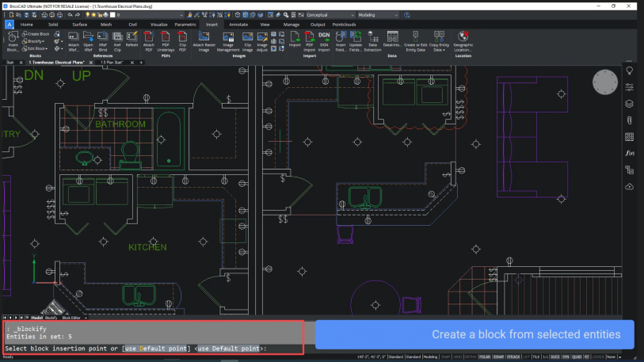Toggle ORTHO in status bar
The width and height of the screenshot is (644, 362).
click(471, 357)
